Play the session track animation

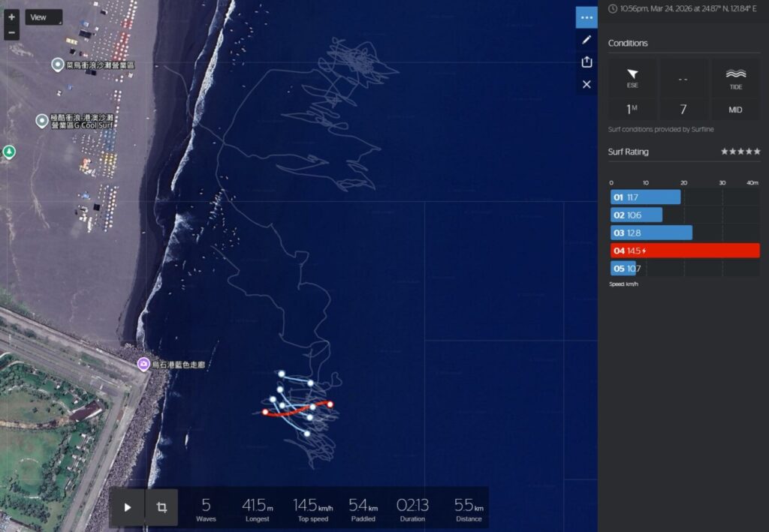click(x=128, y=507)
